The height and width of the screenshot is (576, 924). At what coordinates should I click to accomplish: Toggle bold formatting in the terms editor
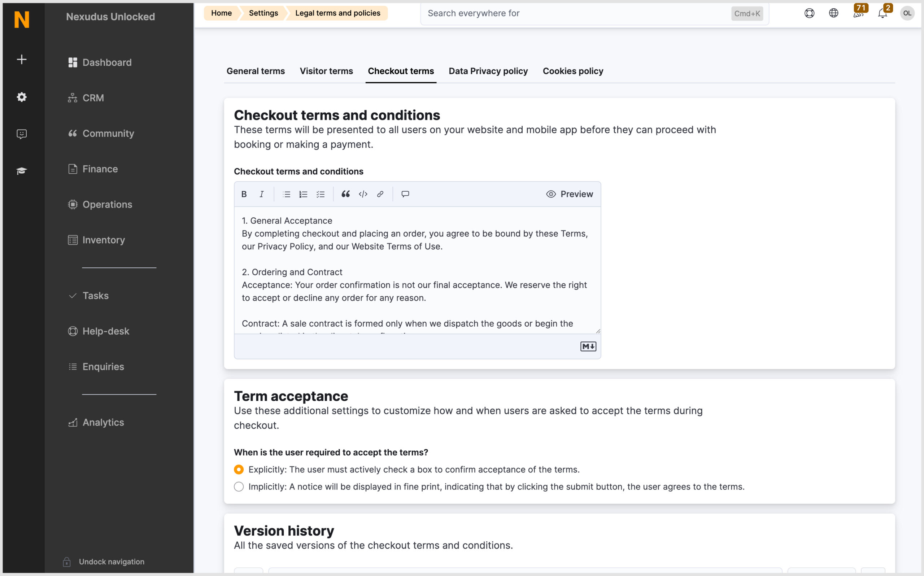pos(244,194)
